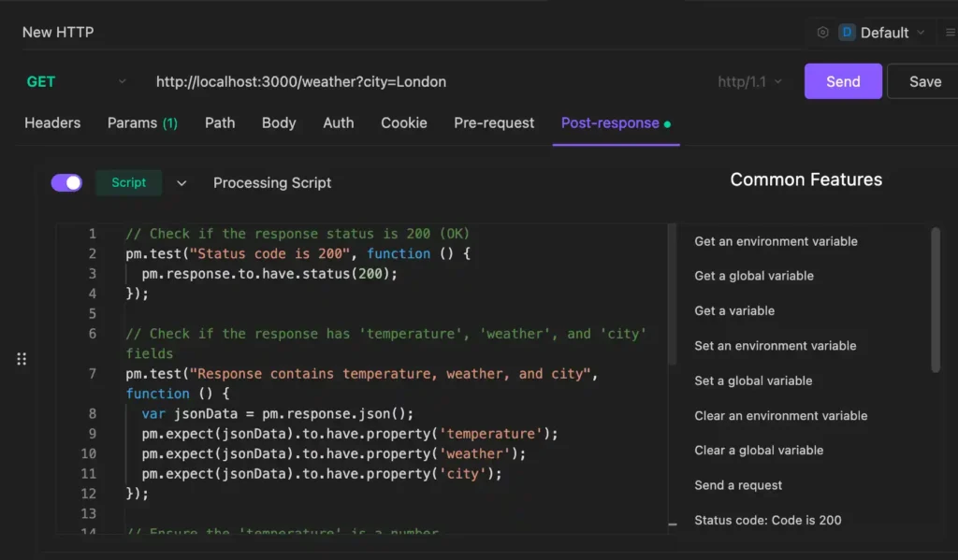Click the 'Processing Script' label

(272, 183)
